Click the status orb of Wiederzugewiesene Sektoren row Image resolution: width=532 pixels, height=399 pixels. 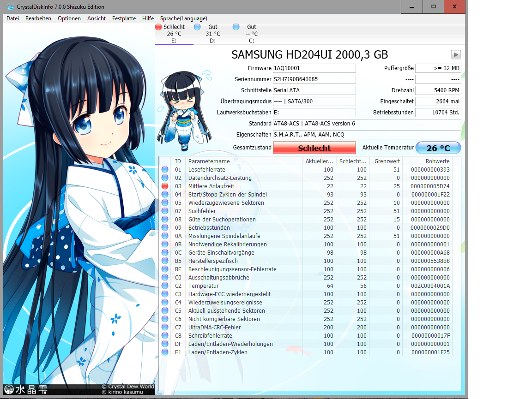(x=165, y=202)
